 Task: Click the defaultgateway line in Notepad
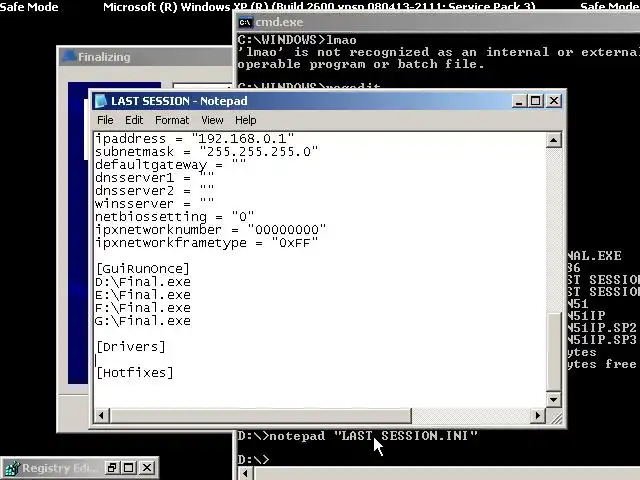point(171,165)
